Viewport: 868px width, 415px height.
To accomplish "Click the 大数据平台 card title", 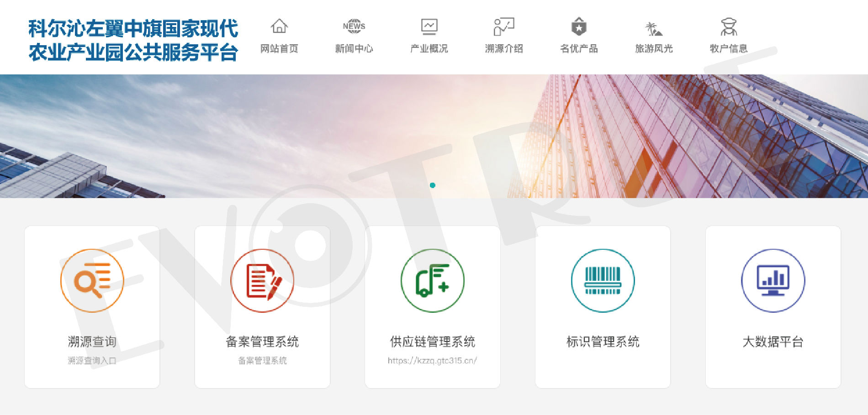I will click(x=773, y=341).
